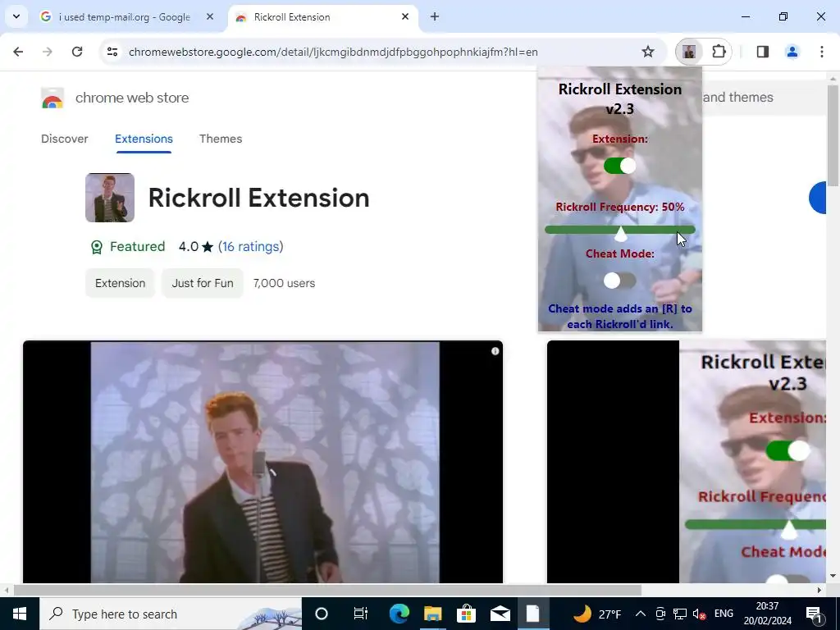Open the 16 ratings link
This screenshot has width=840, height=630.
[251, 247]
